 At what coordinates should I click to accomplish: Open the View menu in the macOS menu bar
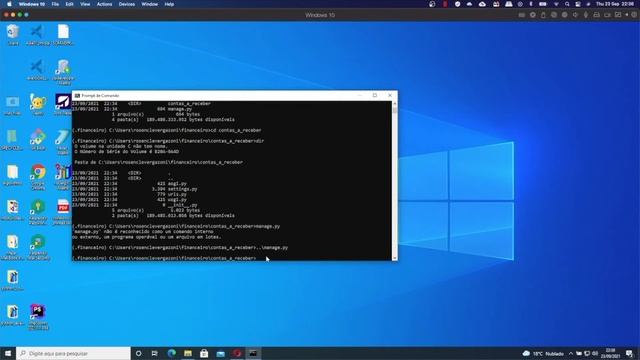pyautogui.click(x=85, y=4)
